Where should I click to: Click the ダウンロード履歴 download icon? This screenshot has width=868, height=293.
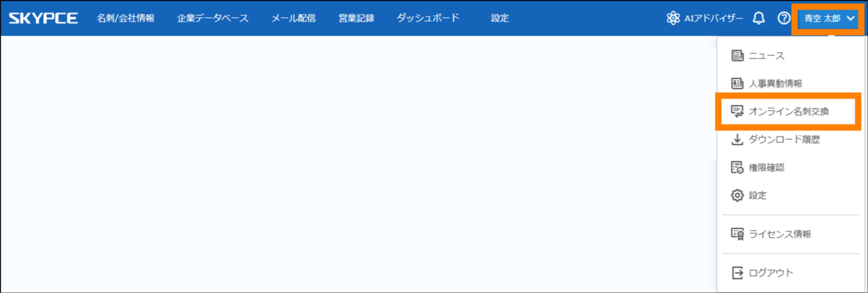tap(737, 140)
